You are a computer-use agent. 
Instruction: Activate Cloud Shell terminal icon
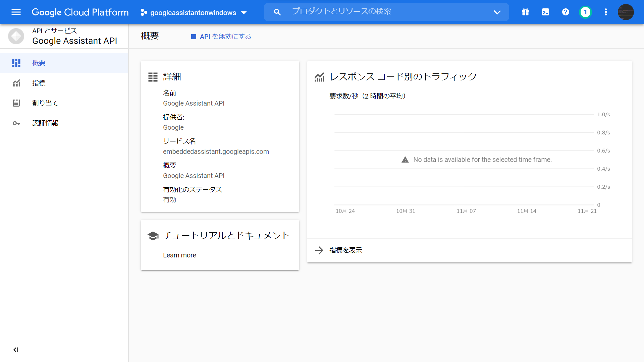pyautogui.click(x=545, y=12)
